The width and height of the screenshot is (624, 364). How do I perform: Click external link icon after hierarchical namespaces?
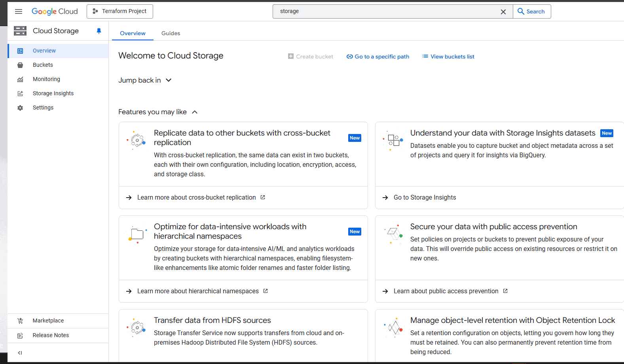pyautogui.click(x=266, y=291)
